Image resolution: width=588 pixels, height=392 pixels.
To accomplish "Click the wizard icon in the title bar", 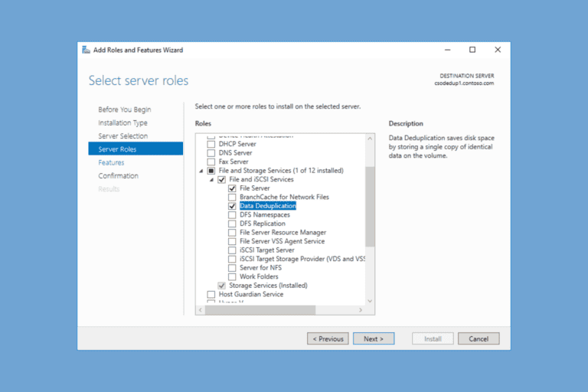I will tap(86, 50).
